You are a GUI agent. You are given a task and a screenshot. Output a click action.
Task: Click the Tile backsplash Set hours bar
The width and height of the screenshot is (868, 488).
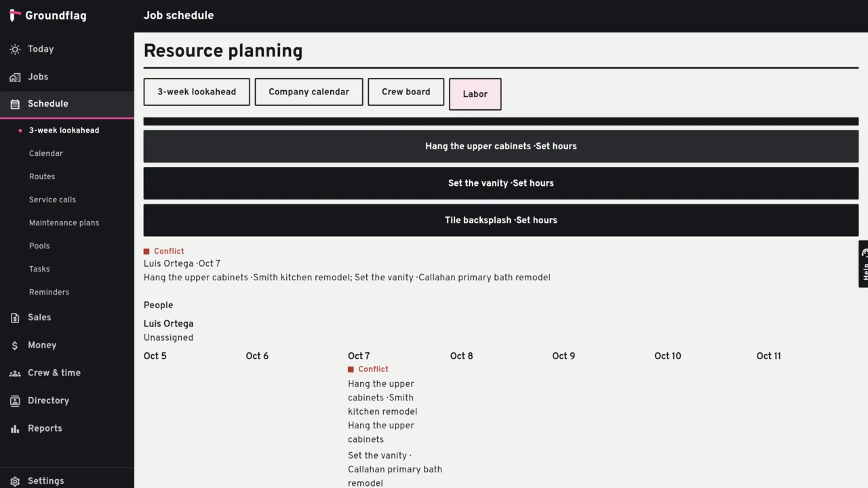[500, 220]
